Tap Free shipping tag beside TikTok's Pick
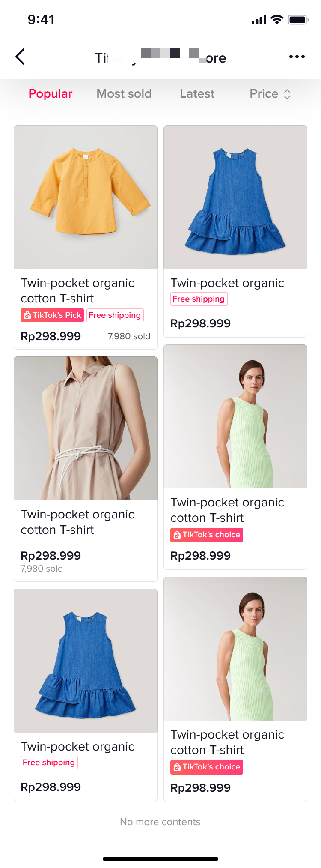 point(115,315)
